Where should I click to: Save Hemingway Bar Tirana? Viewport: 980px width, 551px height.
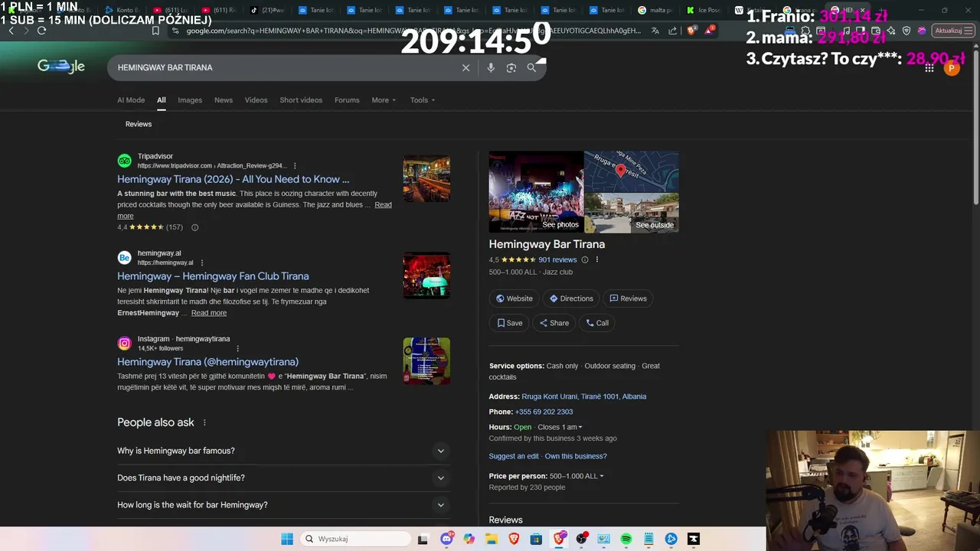pyautogui.click(x=509, y=323)
